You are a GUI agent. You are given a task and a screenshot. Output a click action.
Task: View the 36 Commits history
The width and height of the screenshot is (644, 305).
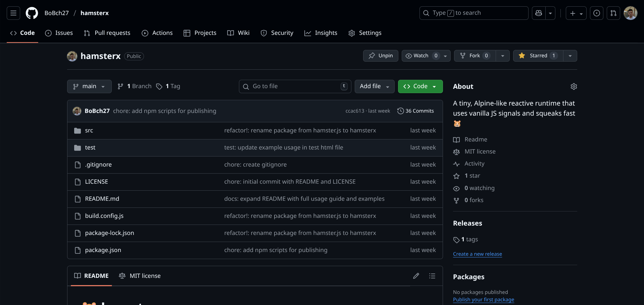point(415,111)
